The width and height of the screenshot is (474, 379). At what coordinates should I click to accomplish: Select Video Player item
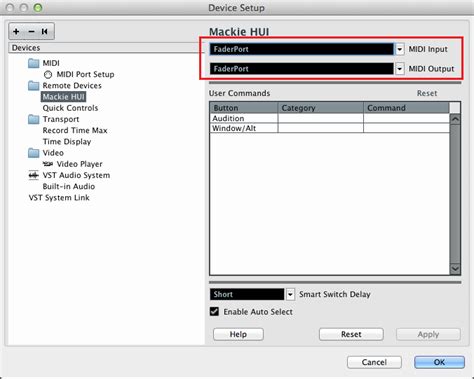[79, 164]
